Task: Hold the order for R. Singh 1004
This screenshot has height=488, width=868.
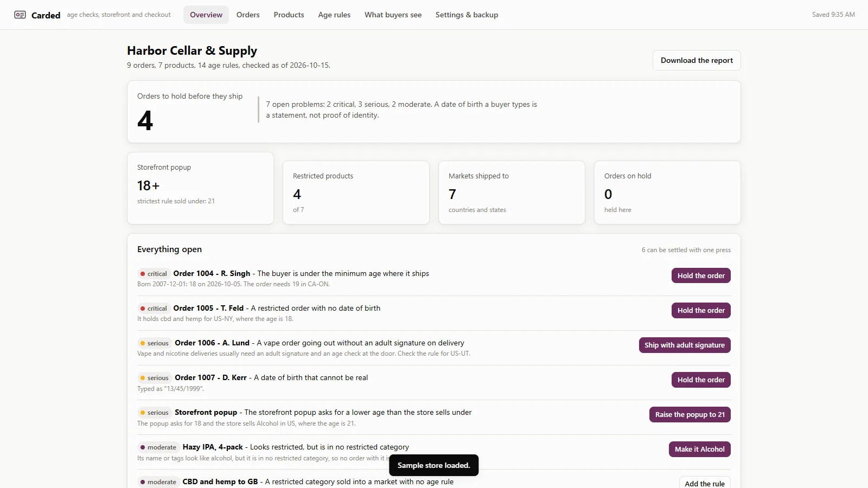Action: click(x=701, y=275)
